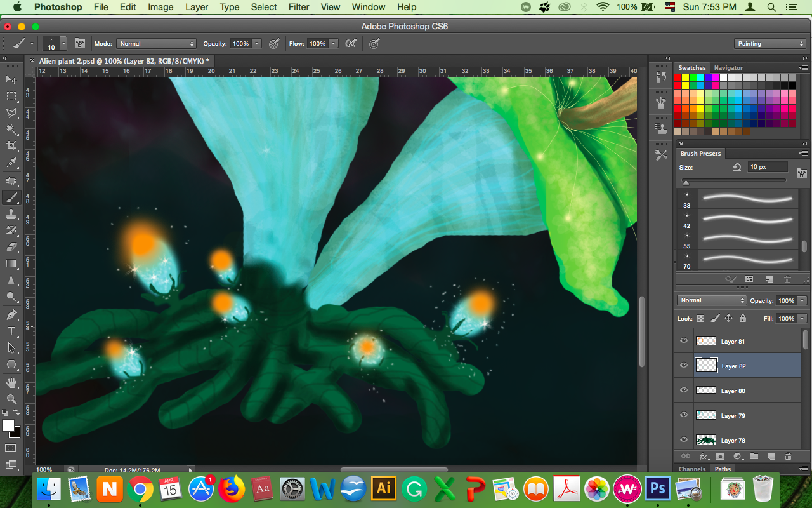Create a new group with folder icon
The height and width of the screenshot is (508, 812).
(754, 456)
